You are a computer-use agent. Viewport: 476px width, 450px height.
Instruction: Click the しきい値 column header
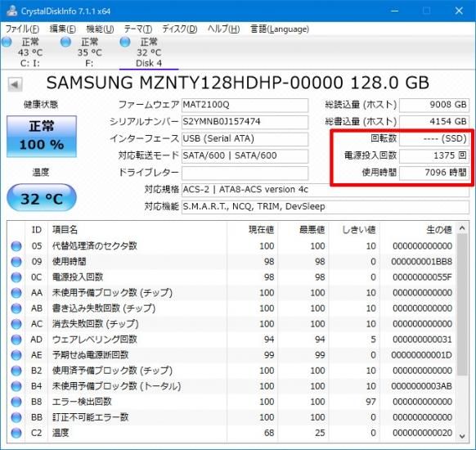click(354, 230)
